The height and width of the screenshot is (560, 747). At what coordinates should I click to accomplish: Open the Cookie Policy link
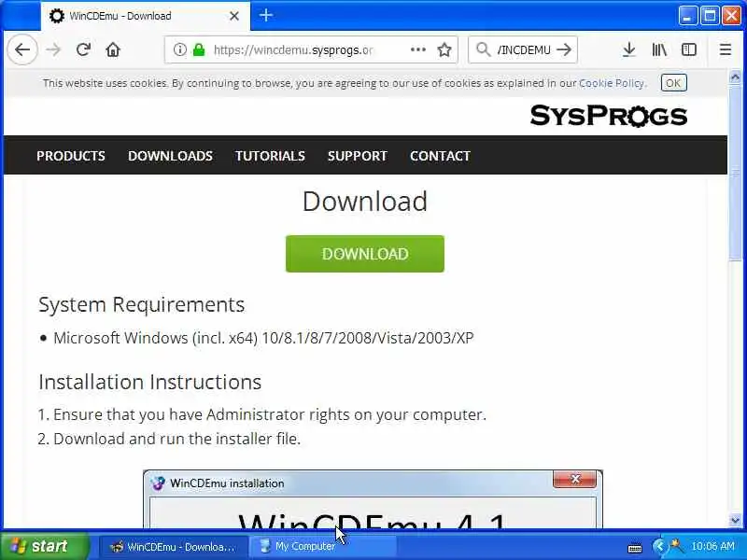[x=612, y=83]
